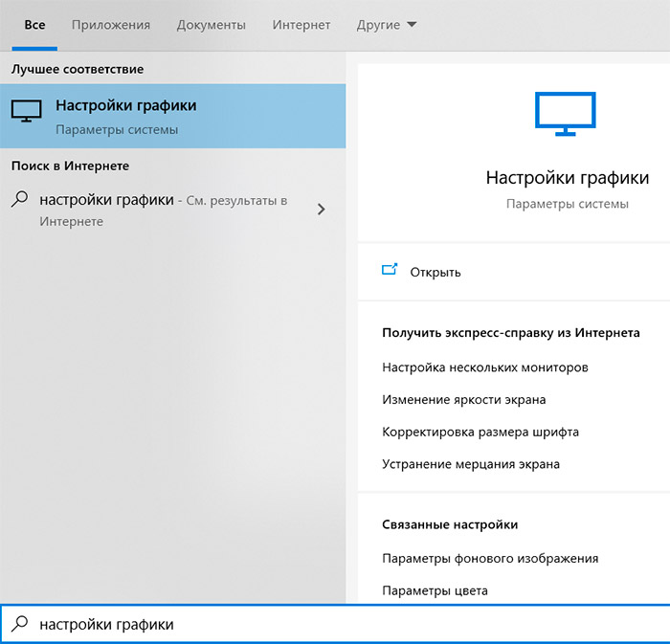Open the Другие dropdown filter

point(386,25)
